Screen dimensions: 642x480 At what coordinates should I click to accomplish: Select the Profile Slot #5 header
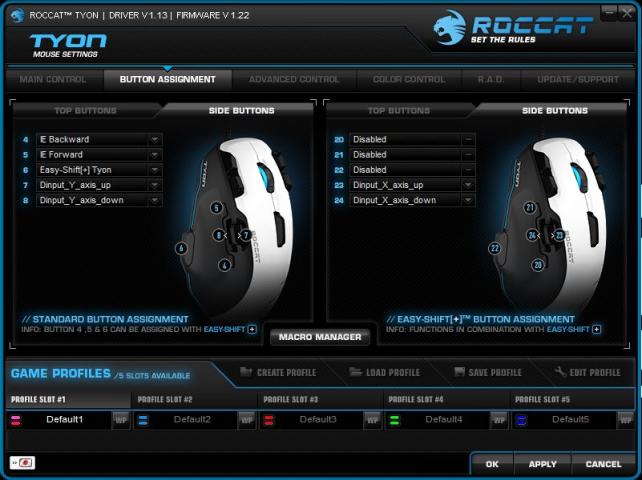[x=572, y=399]
